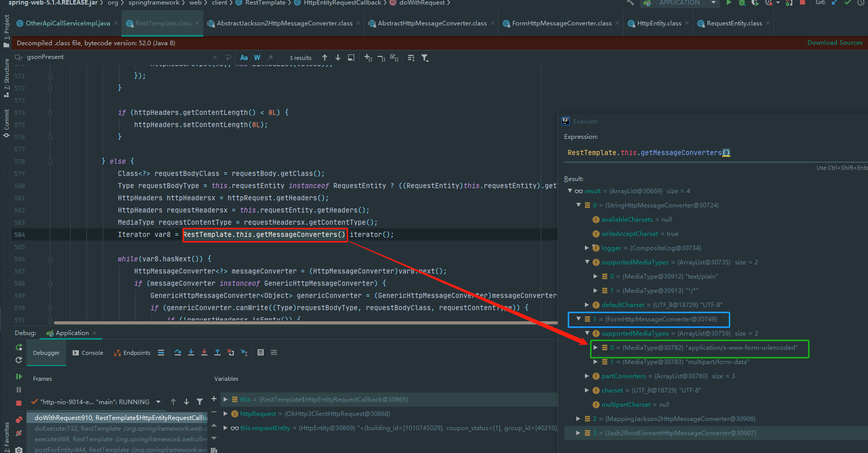The width and height of the screenshot is (868, 453).
Task: Expand the httpRequest variable node
Action: click(225, 413)
